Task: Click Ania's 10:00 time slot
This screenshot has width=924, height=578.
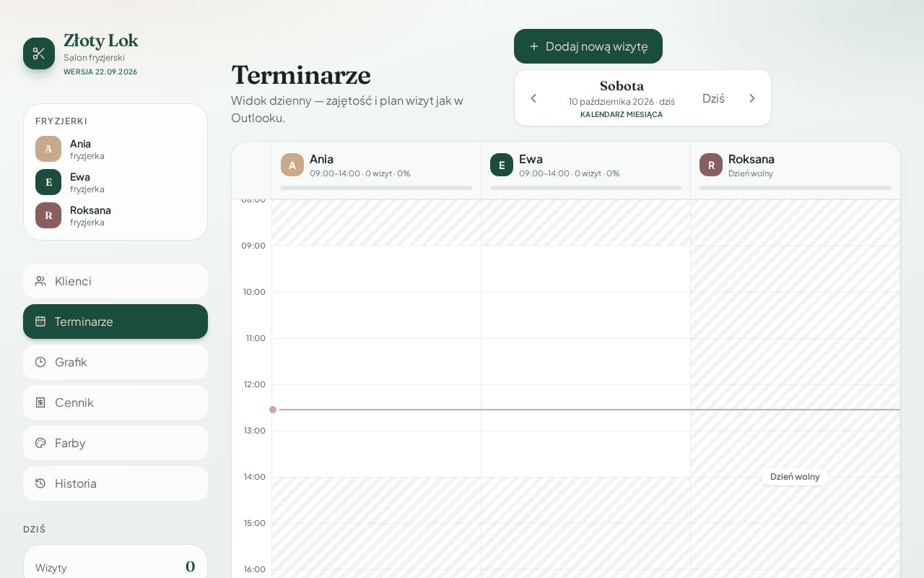Action: click(376, 315)
